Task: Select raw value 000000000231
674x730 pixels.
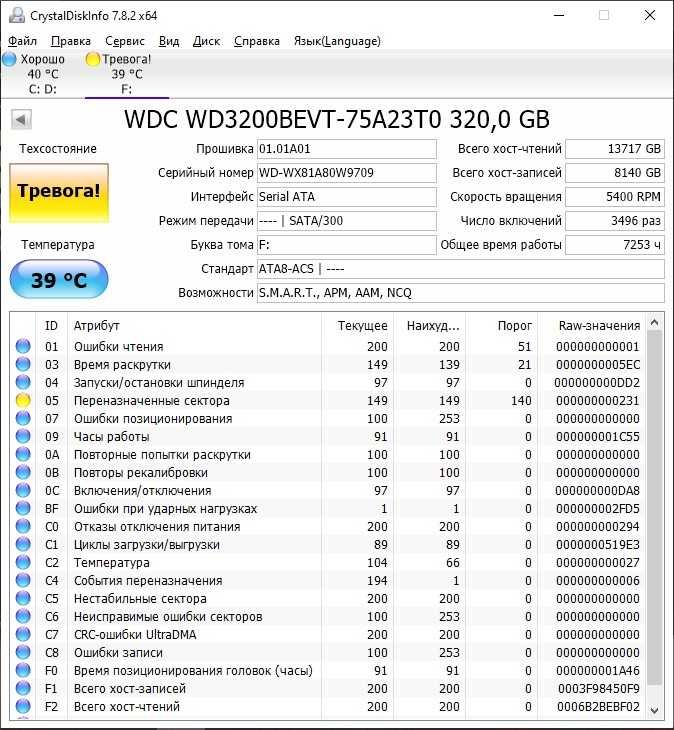Action: click(x=598, y=400)
